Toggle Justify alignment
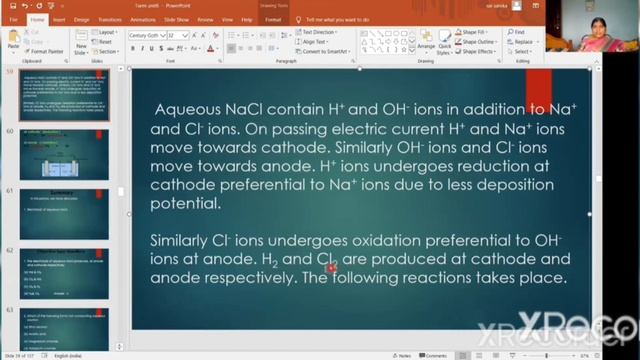 pos(259,49)
